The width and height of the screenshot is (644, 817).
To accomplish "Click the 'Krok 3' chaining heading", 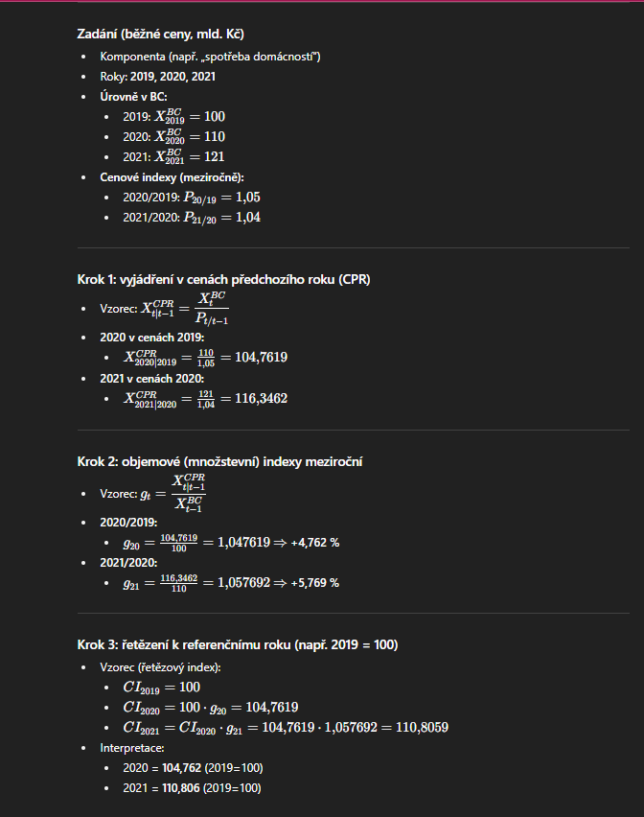I will click(238, 644).
